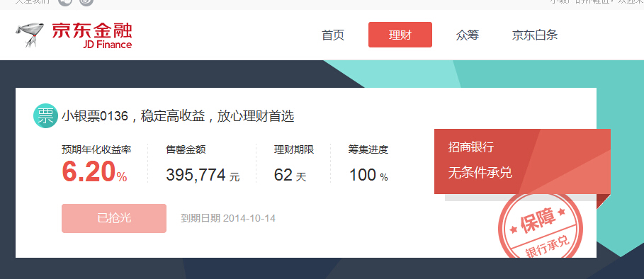Click the 售罄金额 label

pos(186,149)
